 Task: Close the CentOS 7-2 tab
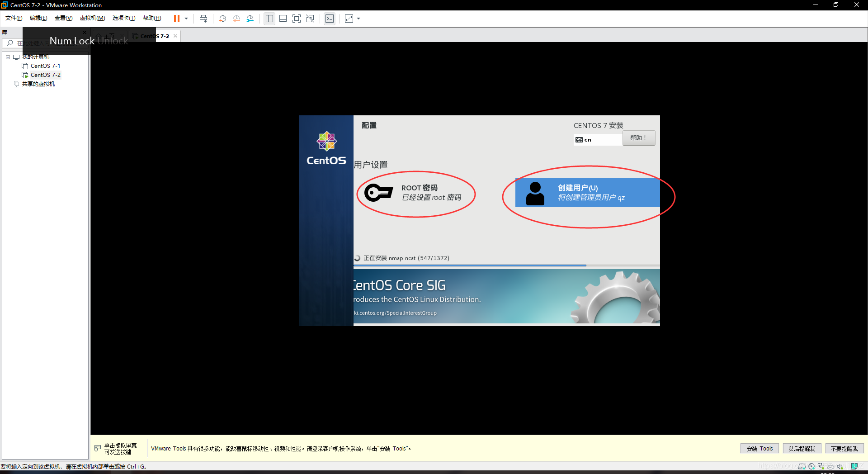point(175,36)
